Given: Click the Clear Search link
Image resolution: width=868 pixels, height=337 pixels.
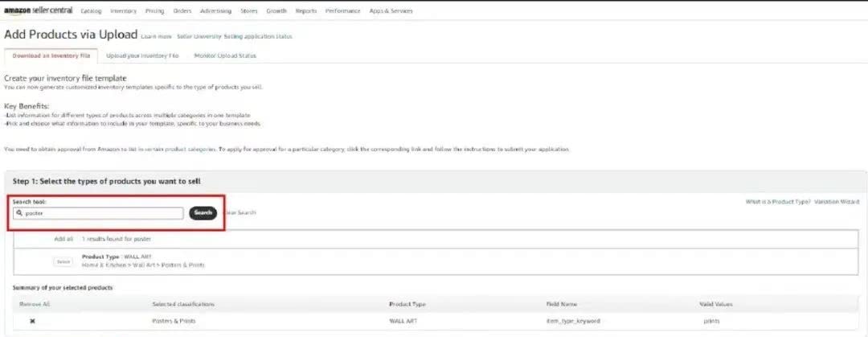Looking at the screenshot, I should (240, 213).
